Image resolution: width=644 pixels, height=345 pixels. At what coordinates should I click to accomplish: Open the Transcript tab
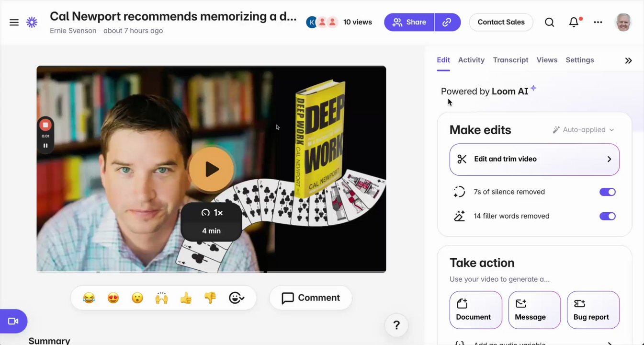click(x=510, y=60)
